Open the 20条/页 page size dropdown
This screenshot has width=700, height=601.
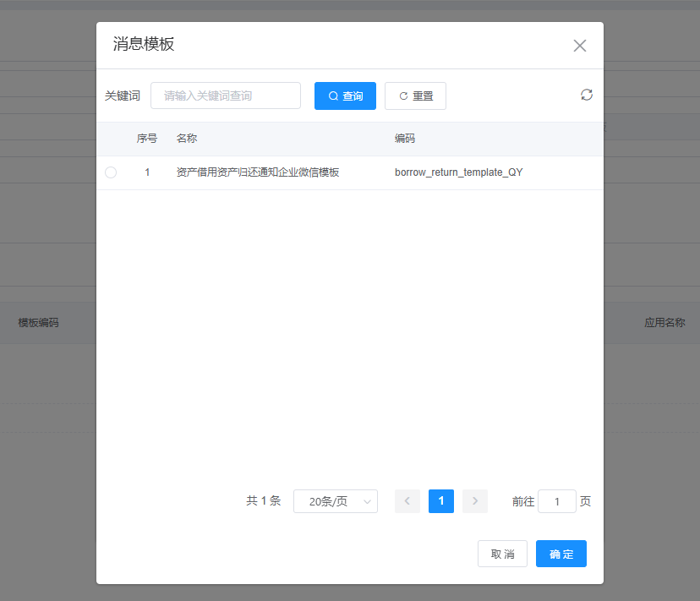point(336,501)
